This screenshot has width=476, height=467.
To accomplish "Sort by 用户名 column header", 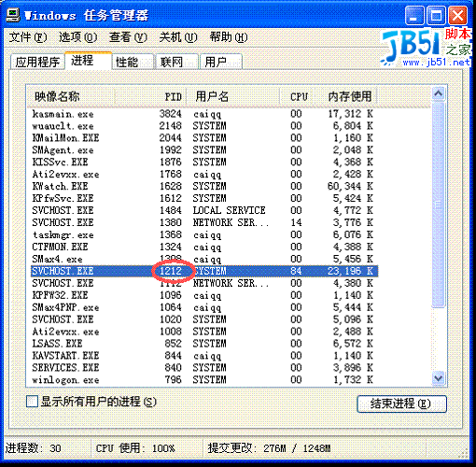I will point(233,96).
